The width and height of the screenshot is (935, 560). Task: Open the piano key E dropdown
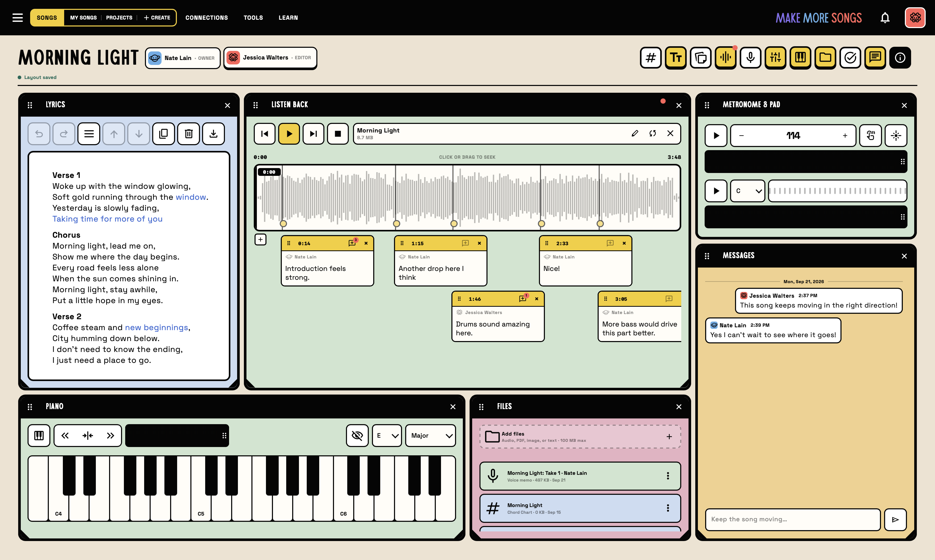(387, 436)
